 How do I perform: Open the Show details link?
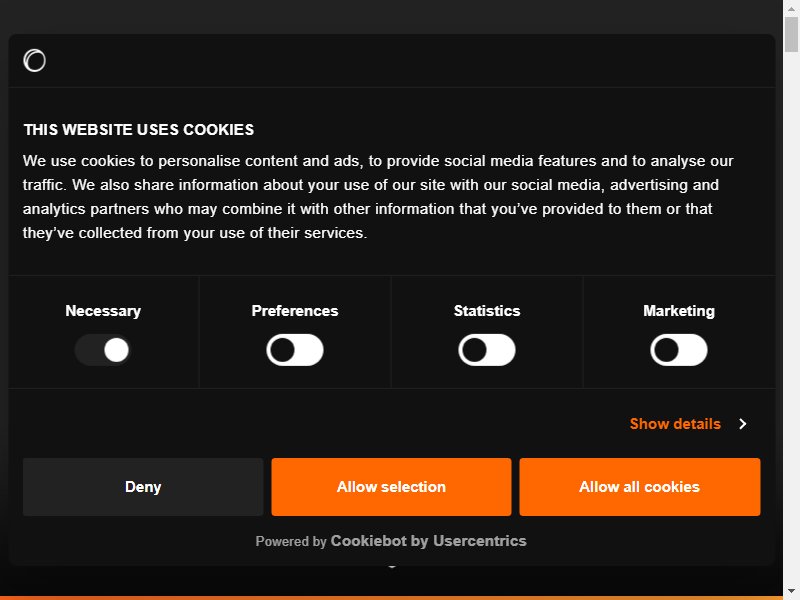click(675, 424)
